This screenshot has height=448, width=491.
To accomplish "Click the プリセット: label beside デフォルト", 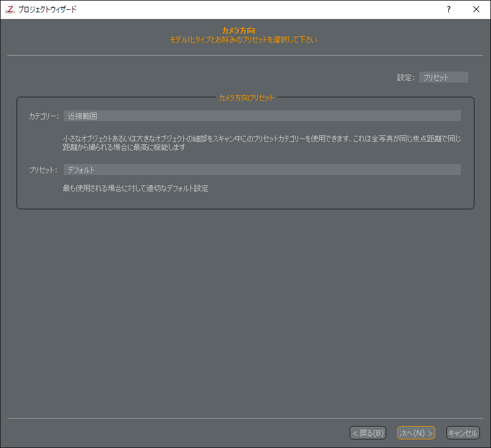I will tap(43, 170).
